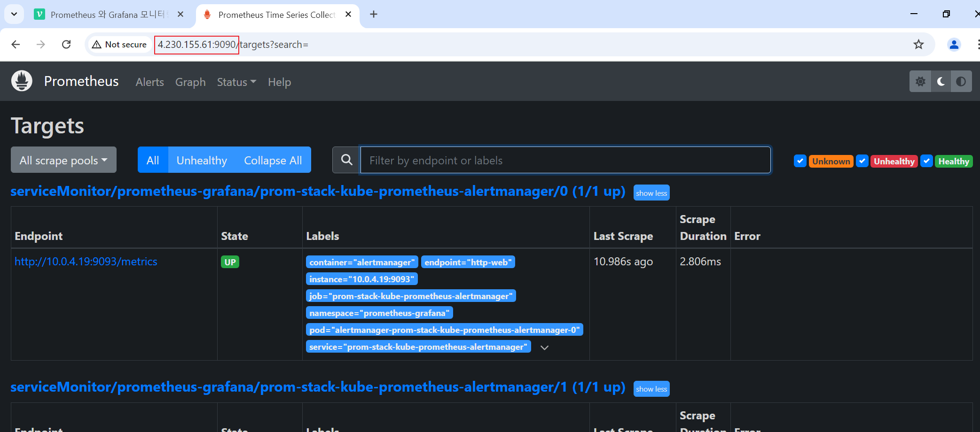Image resolution: width=980 pixels, height=432 pixels.
Task: Open the alertmanager/1 service monitor heading link
Action: (x=318, y=387)
